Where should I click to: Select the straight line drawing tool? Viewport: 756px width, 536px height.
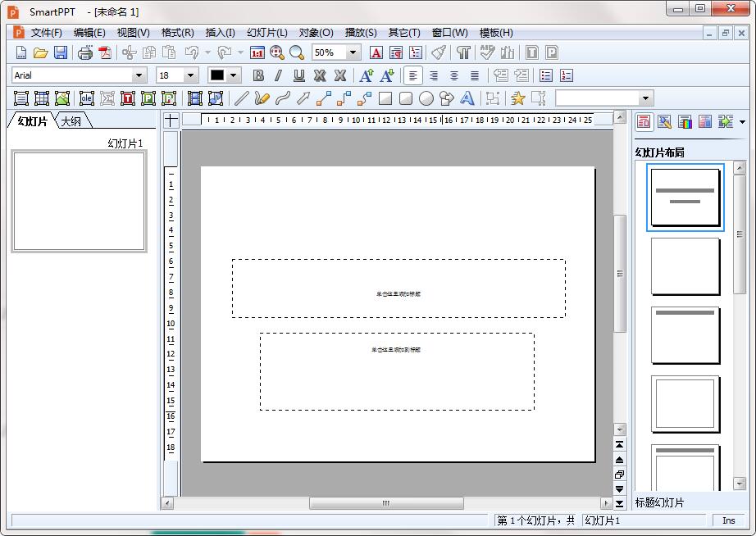(x=242, y=98)
